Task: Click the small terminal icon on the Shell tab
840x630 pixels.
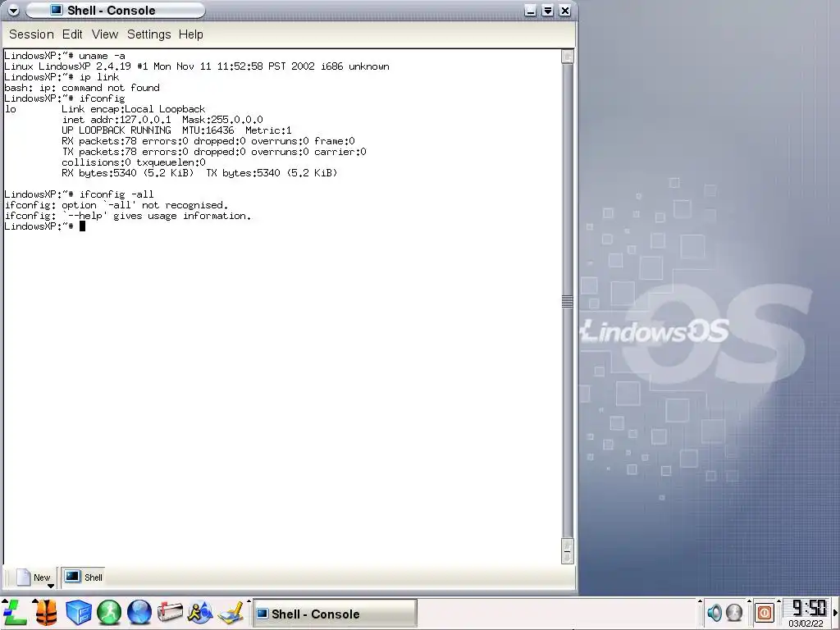Action: tap(72, 577)
